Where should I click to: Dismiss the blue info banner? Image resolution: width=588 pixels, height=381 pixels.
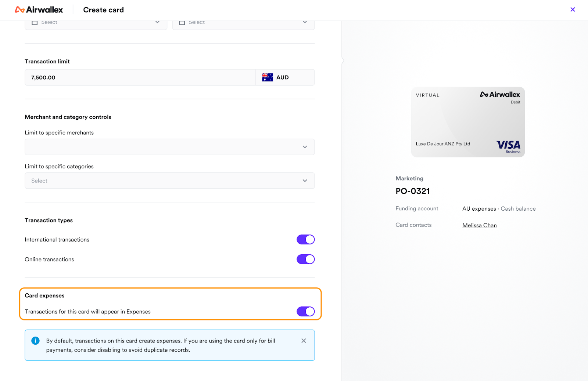point(304,341)
